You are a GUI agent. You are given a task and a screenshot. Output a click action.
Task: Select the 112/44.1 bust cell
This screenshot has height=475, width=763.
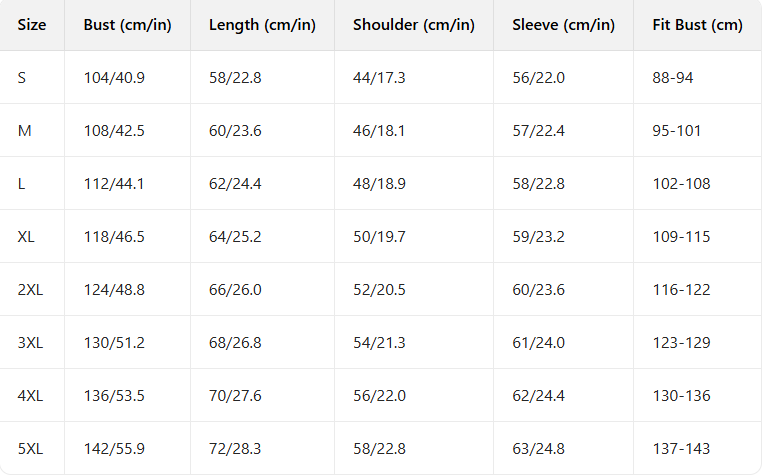(x=114, y=183)
